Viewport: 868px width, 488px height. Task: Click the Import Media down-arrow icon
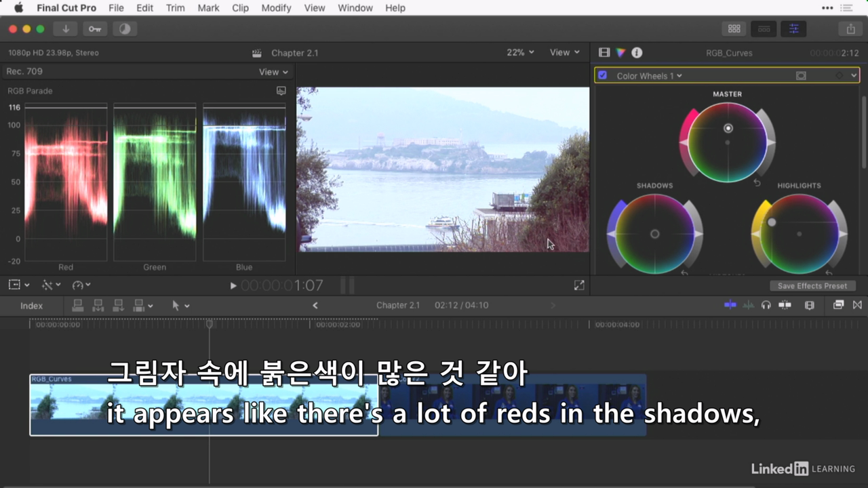pyautogui.click(x=66, y=29)
